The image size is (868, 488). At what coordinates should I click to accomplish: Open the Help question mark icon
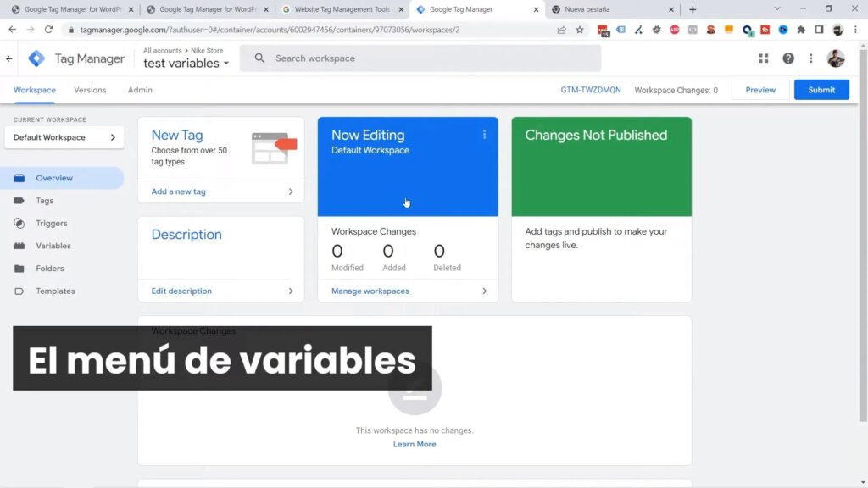(x=787, y=58)
